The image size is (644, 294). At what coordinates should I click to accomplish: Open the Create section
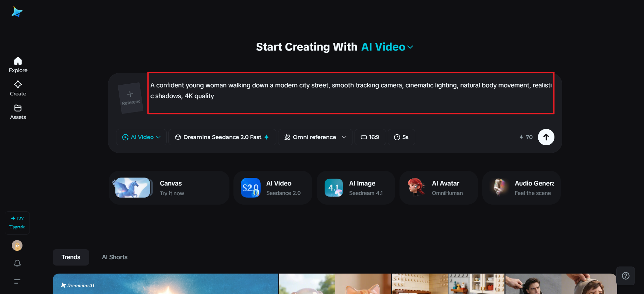(18, 88)
